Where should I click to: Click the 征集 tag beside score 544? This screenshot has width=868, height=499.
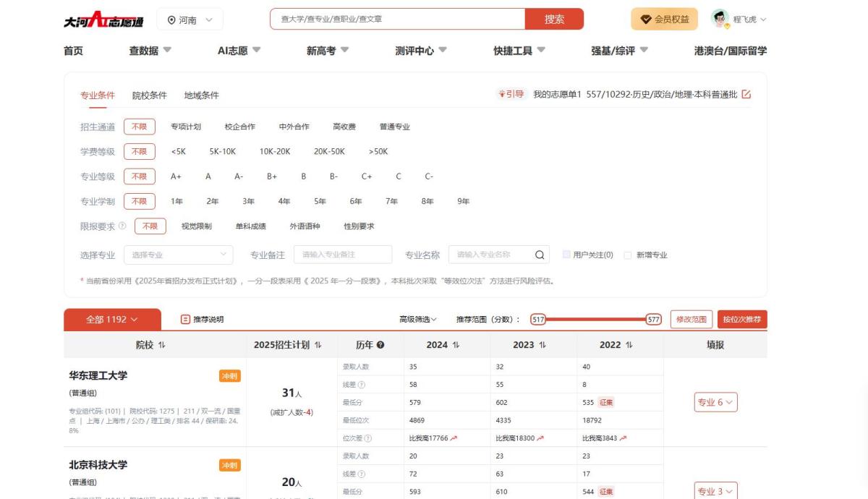point(606,492)
